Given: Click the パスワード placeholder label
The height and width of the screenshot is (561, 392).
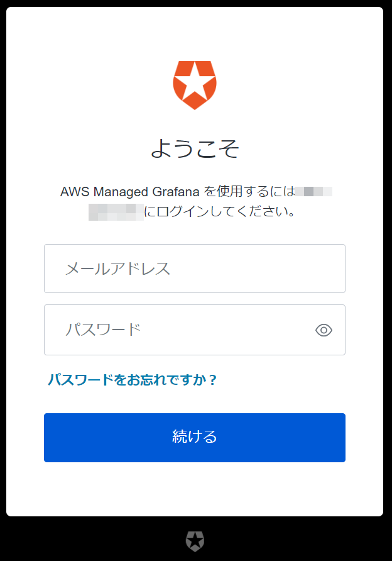Looking at the screenshot, I should [103, 330].
